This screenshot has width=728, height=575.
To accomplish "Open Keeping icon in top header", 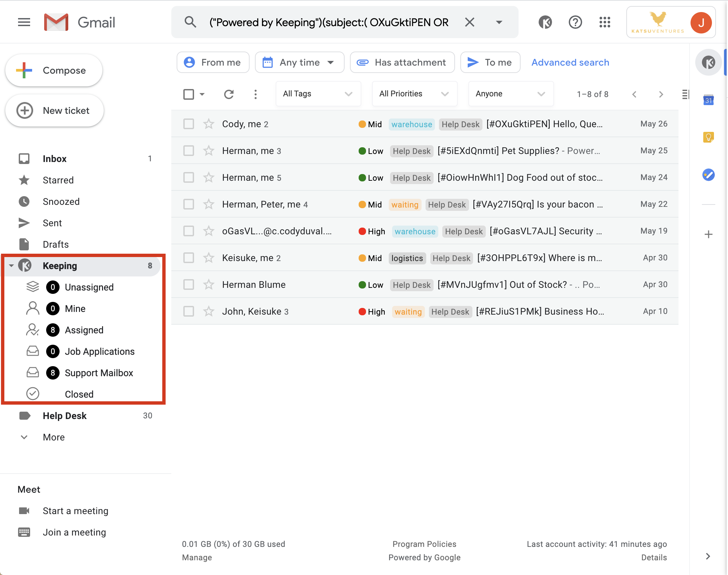I will point(545,22).
